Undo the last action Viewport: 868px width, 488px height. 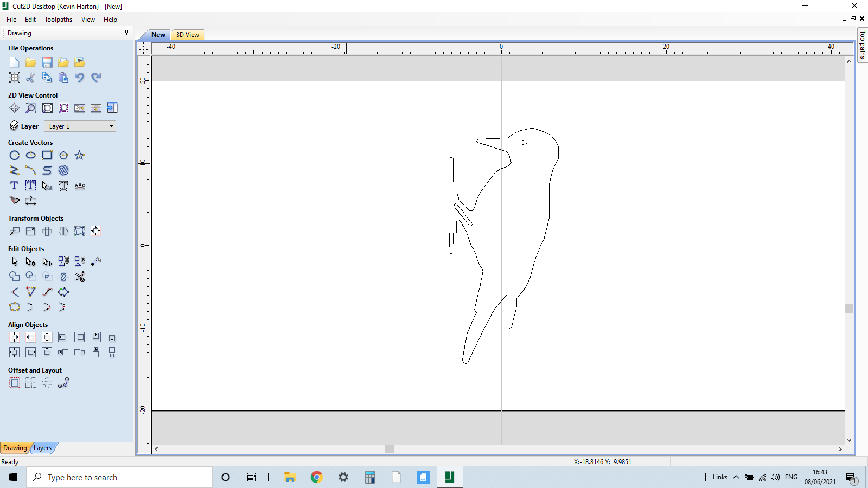pos(79,78)
